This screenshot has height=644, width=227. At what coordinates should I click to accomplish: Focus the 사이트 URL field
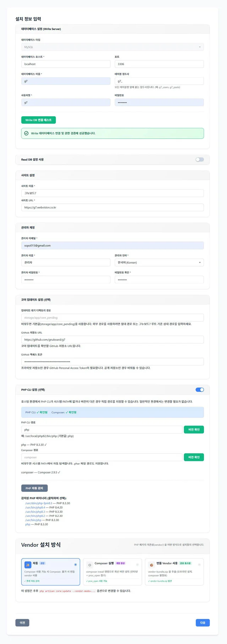112,207
